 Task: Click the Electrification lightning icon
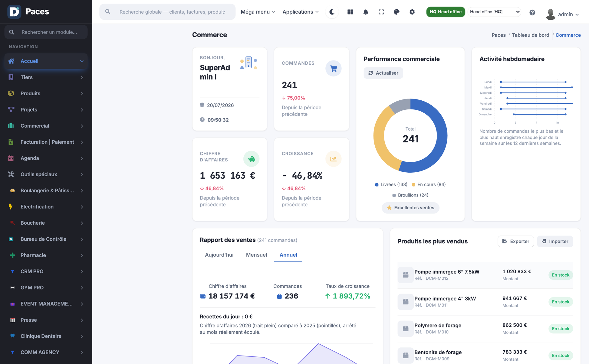tap(11, 206)
